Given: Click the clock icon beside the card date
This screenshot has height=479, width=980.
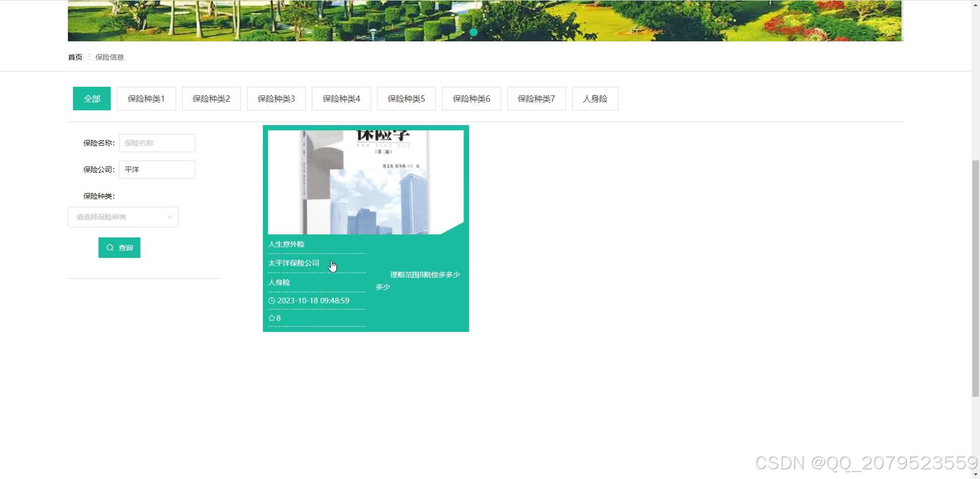Looking at the screenshot, I should (x=271, y=300).
